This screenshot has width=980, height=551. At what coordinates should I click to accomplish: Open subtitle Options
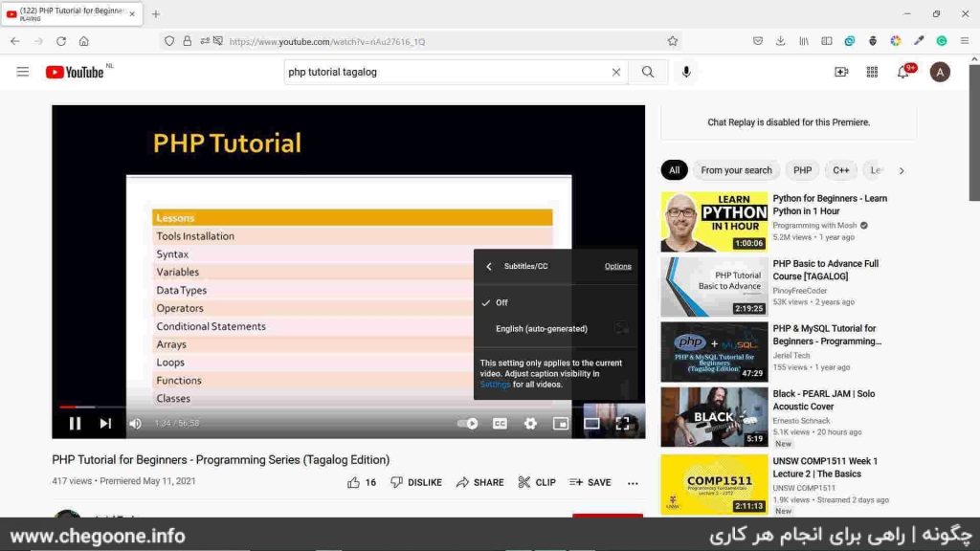pyautogui.click(x=617, y=266)
